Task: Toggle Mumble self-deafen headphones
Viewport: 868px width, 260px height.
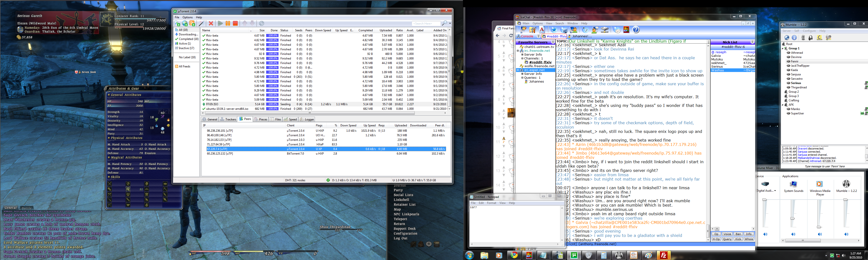Action: (811, 38)
